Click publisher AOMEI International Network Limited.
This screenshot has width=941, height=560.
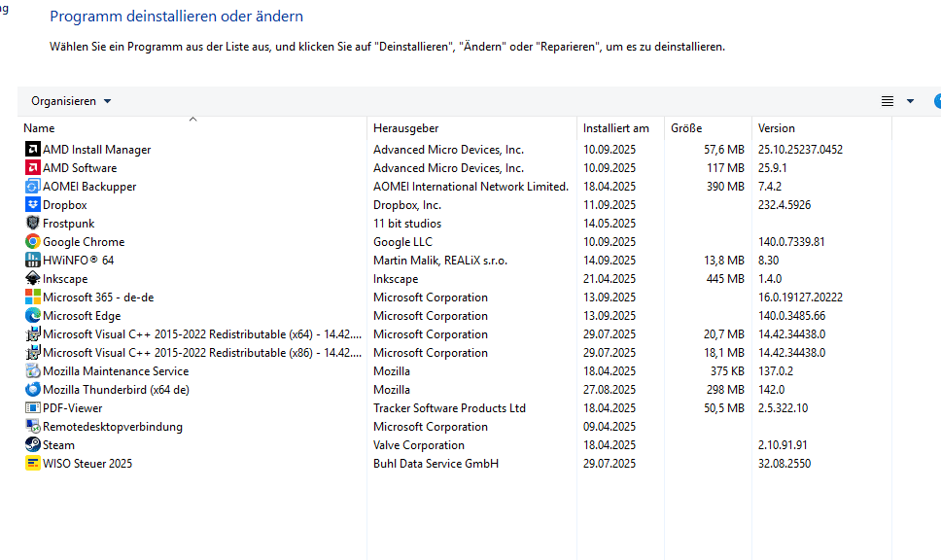470,187
